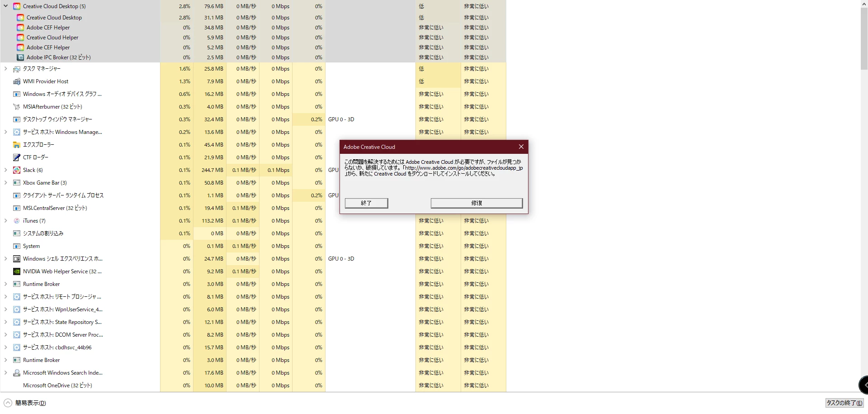The image size is (868, 414).
Task: Select the Windows オーディオ デバイス グラフ icon
Action: click(x=17, y=94)
